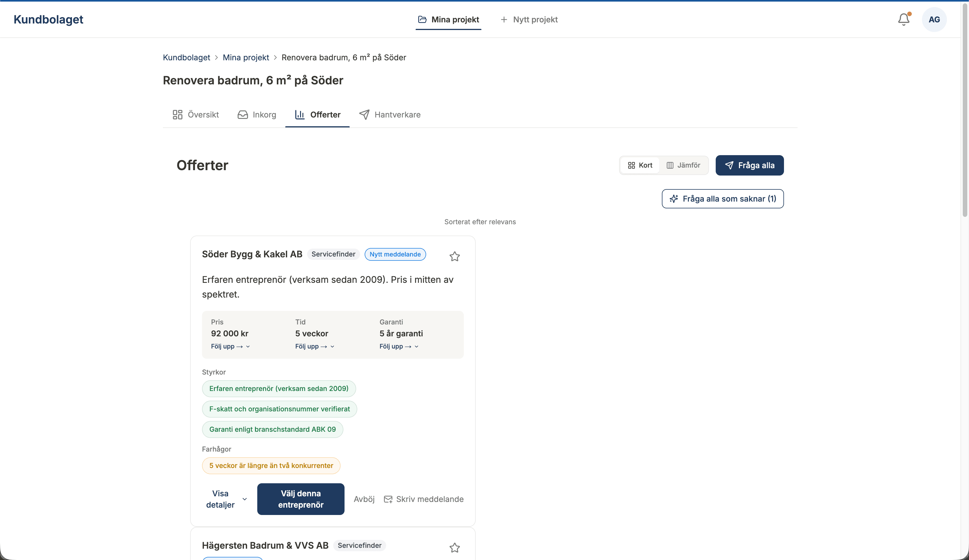Click Skriv meddelande

tap(424, 499)
